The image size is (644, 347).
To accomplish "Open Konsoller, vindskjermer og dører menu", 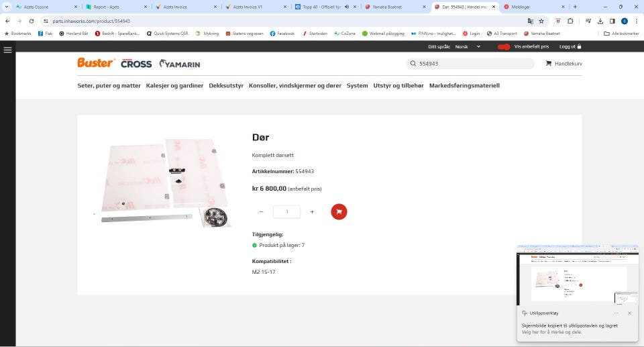I will click(x=295, y=85).
